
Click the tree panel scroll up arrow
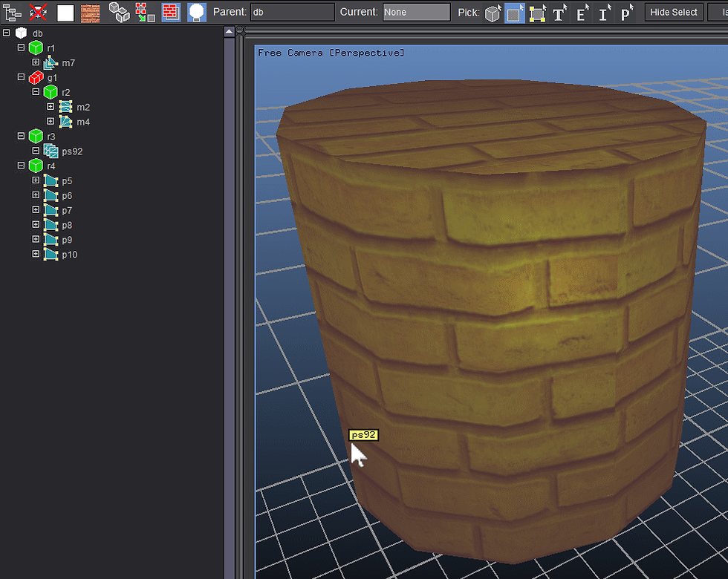click(229, 31)
